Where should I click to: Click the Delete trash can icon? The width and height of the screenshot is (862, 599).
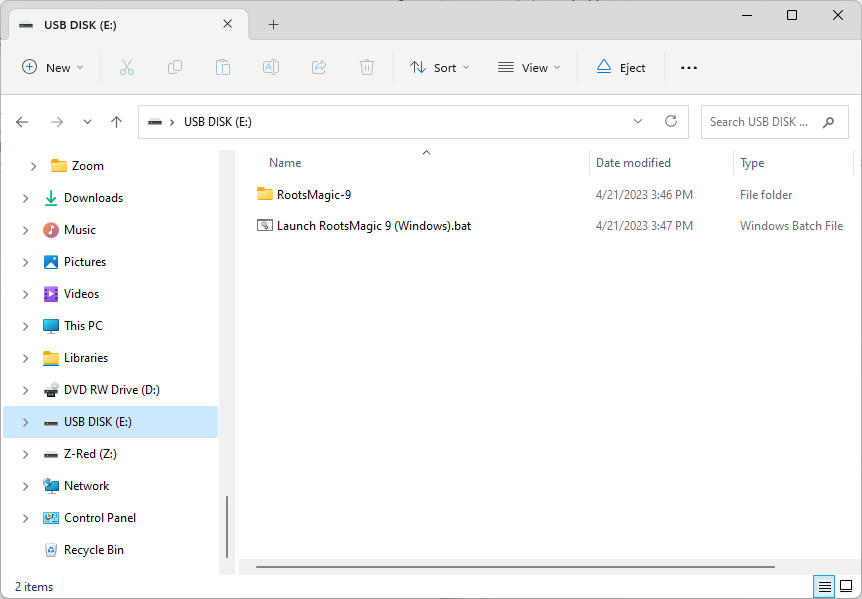click(x=367, y=67)
